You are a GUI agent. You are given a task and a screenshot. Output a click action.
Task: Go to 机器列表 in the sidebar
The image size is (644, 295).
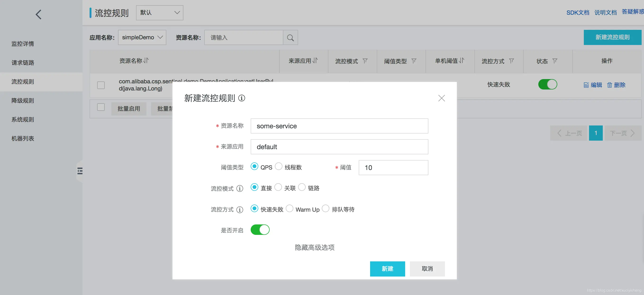[x=23, y=139]
